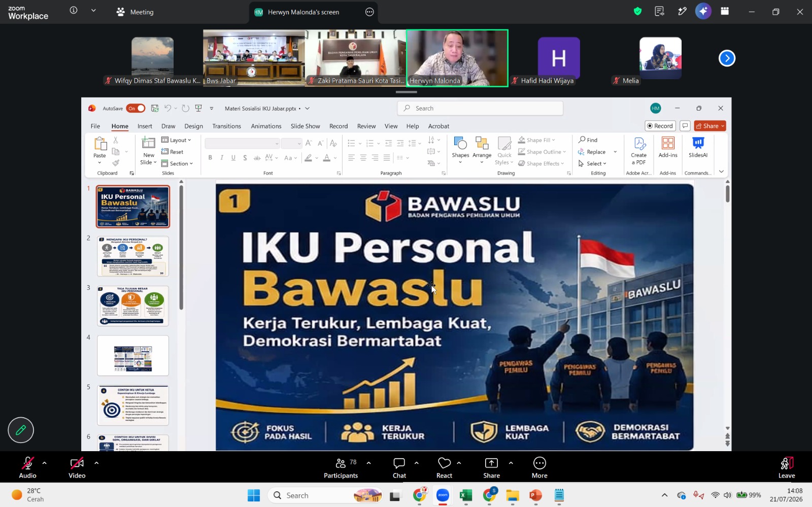Open the Design ribbon tab
Image resolution: width=812 pixels, height=507 pixels.
pos(193,126)
